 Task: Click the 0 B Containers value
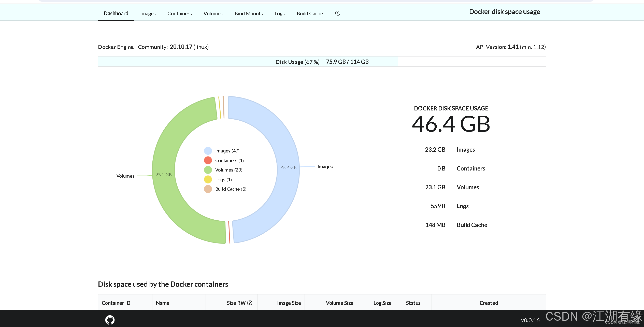[441, 168]
